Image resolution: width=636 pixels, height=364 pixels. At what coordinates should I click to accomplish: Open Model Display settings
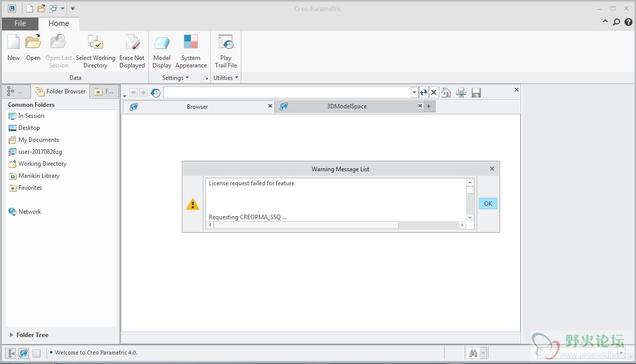[x=162, y=51]
